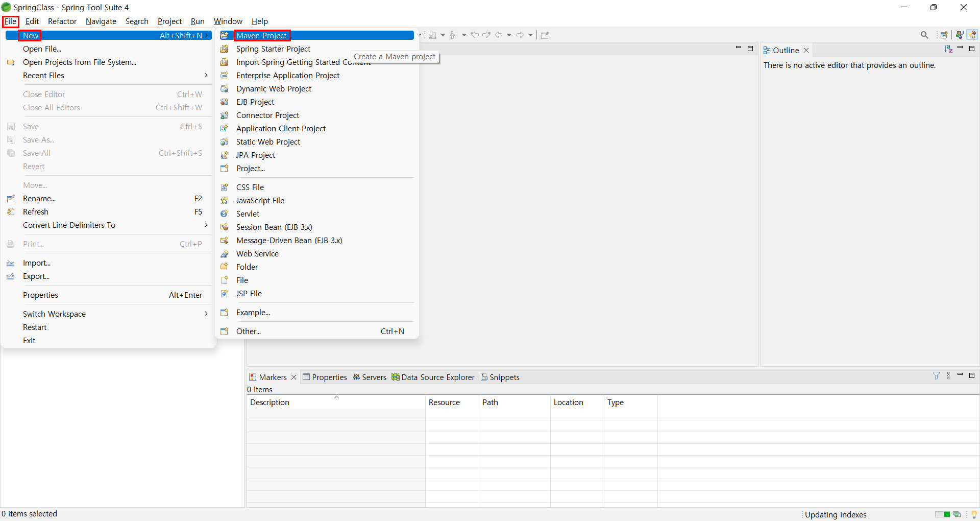The height and width of the screenshot is (521, 980).
Task: Click the Pin Editor toolbar icon
Action: tap(545, 35)
